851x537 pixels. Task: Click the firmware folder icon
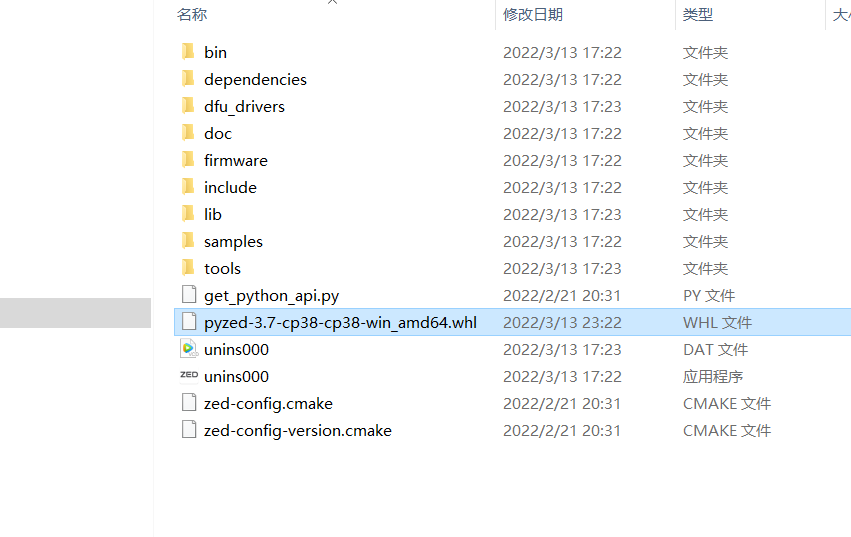click(x=188, y=160)
